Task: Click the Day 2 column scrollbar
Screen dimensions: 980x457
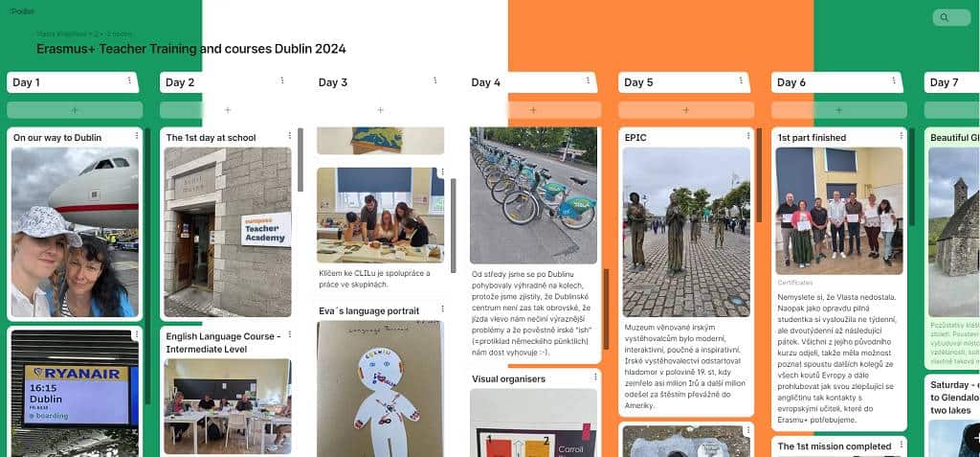Action: tap(301, 160)
